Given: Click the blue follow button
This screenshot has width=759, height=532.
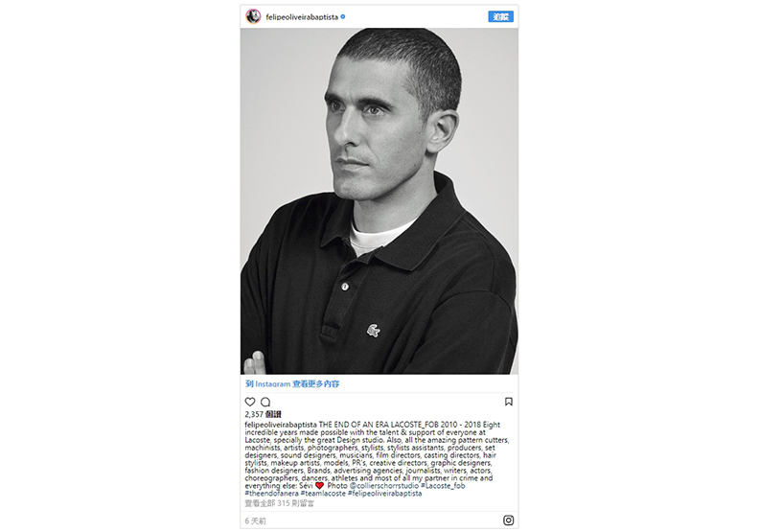Looking at the screenshot, I should 500,17.
